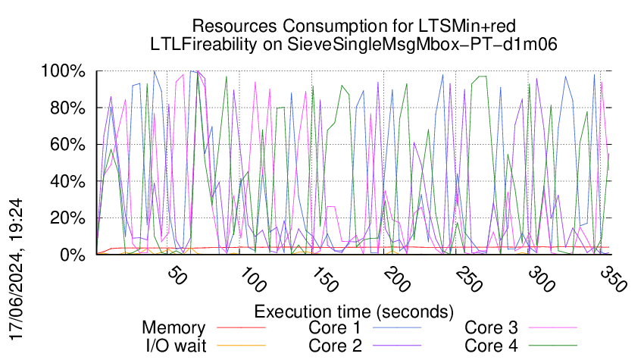Viewport: 644px width, 360px height.
Task: Click the 80% y-axis label
Action: (67, 108)
